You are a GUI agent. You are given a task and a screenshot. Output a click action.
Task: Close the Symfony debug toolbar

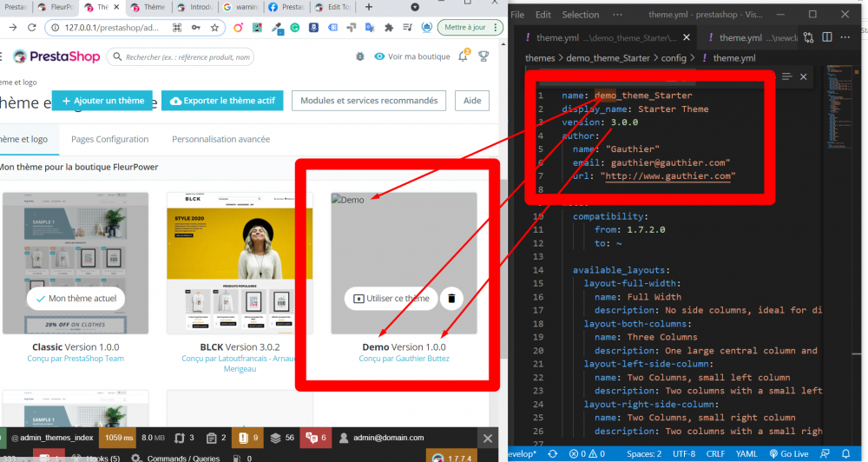[488, 439]
